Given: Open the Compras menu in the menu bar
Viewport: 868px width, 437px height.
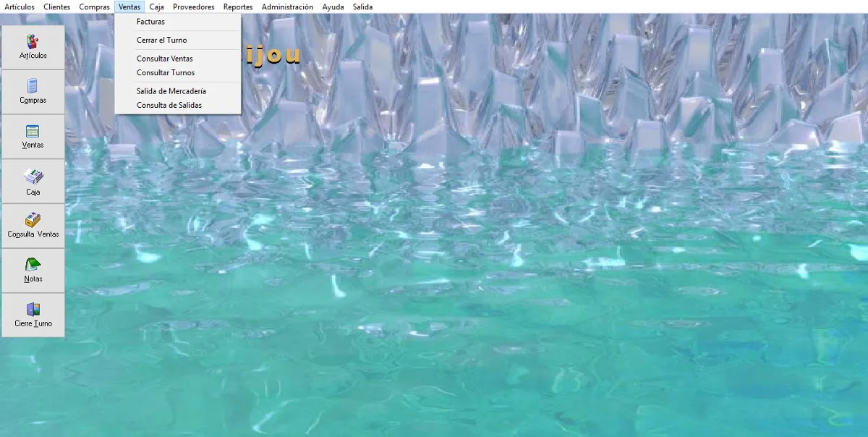Looking at the screenshot, I should (x=95, y=7).
